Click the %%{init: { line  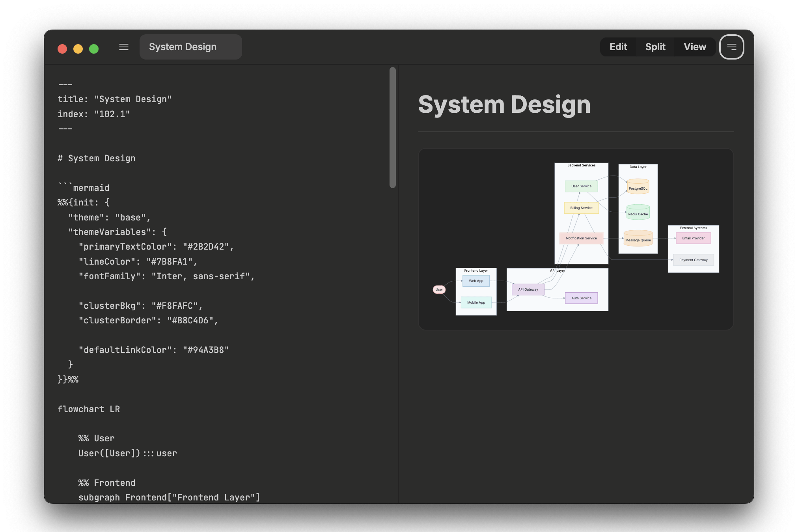84,203
